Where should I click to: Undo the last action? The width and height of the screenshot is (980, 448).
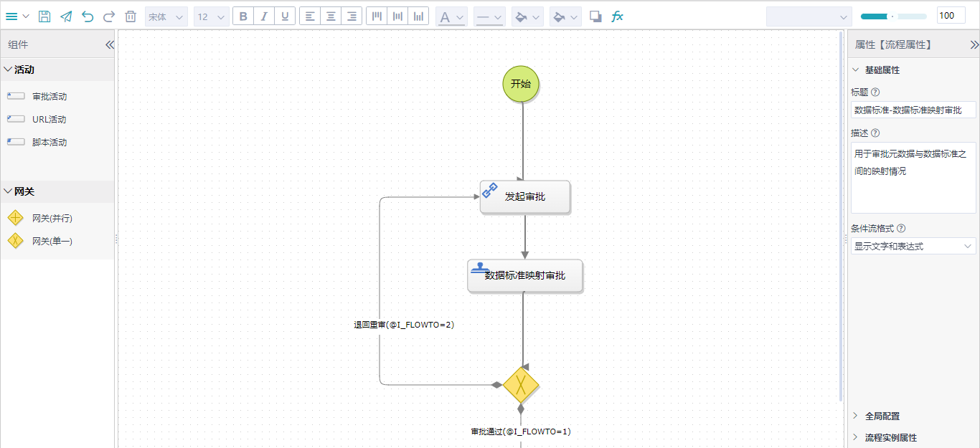88,16
